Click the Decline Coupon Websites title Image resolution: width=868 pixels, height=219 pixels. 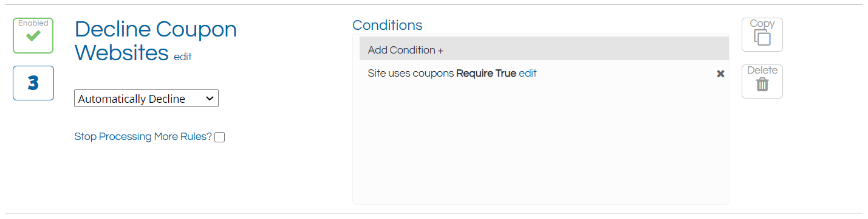(x=155, y=41)
